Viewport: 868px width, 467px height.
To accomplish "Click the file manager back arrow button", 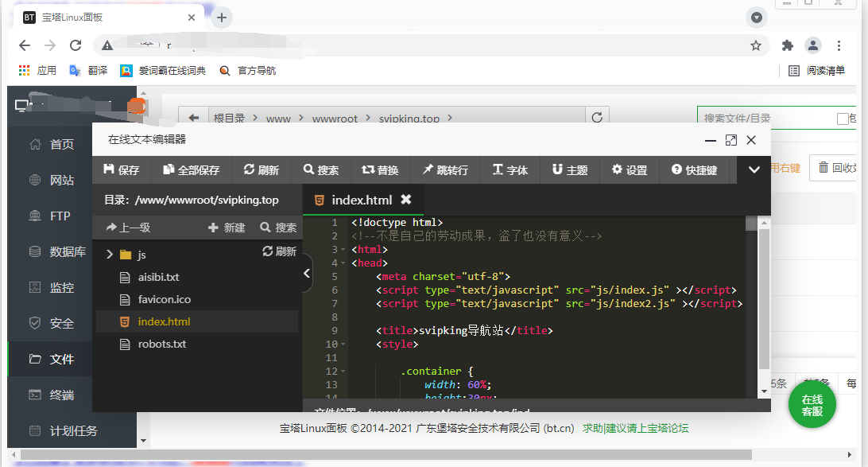I will coord(193,118).
